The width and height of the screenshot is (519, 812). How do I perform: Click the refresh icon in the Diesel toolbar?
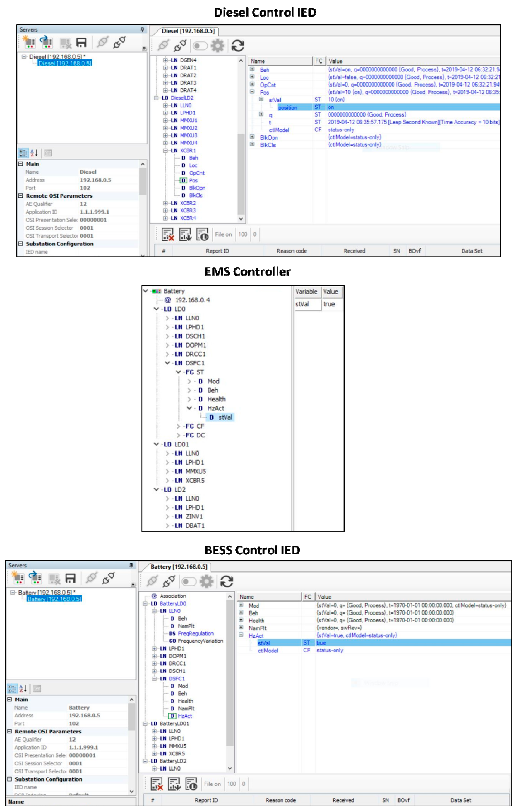238,45
